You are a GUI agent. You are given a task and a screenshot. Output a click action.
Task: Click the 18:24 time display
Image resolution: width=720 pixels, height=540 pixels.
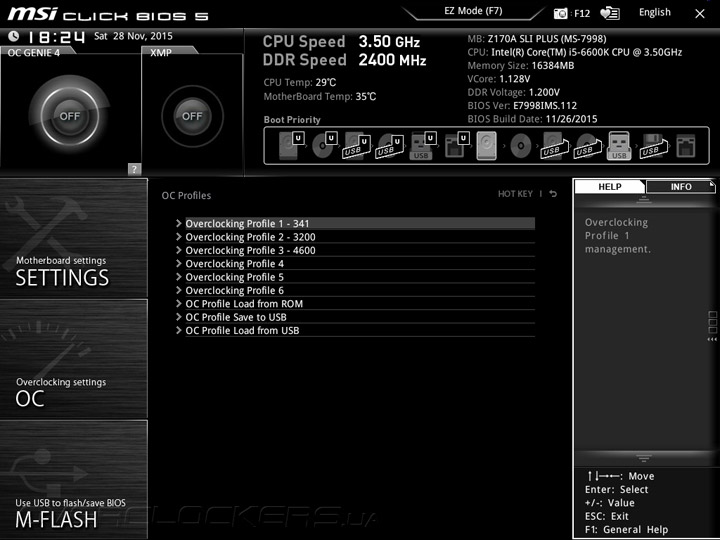56,37
